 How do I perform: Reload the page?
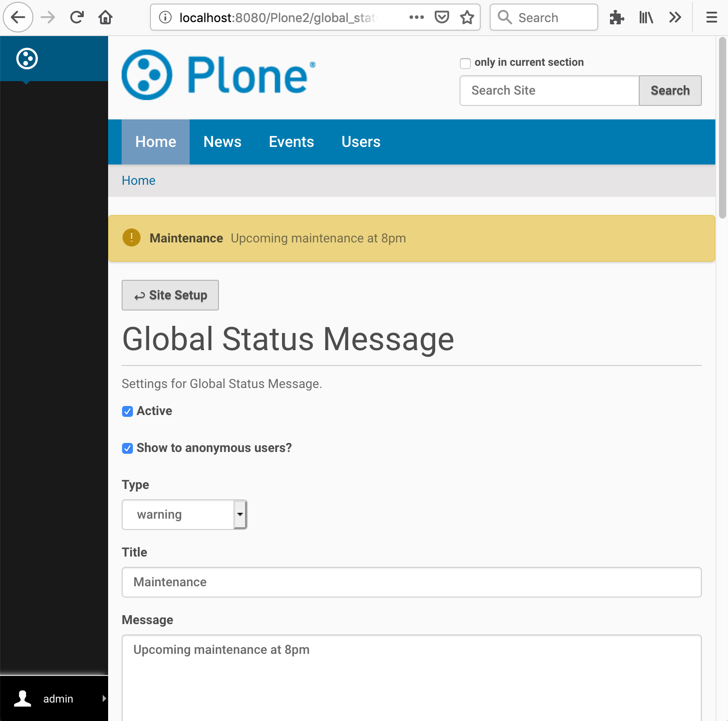[76, 17]
